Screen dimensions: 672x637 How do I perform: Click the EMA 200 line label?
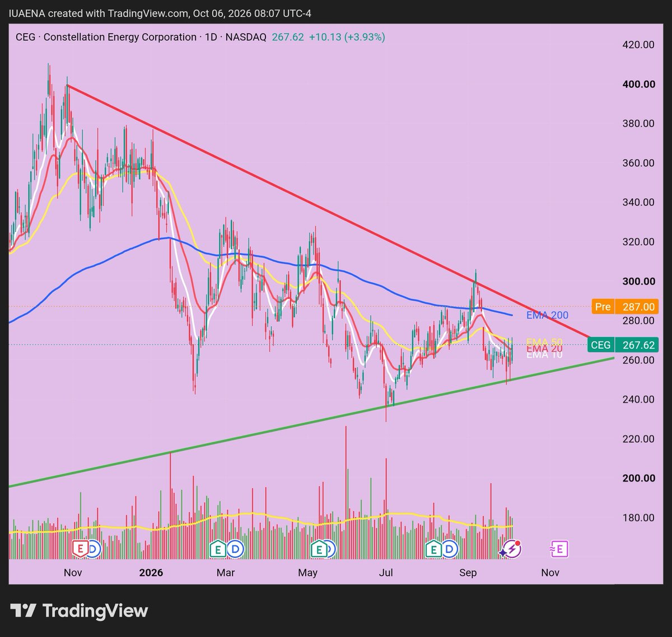[x=547, y=316]
